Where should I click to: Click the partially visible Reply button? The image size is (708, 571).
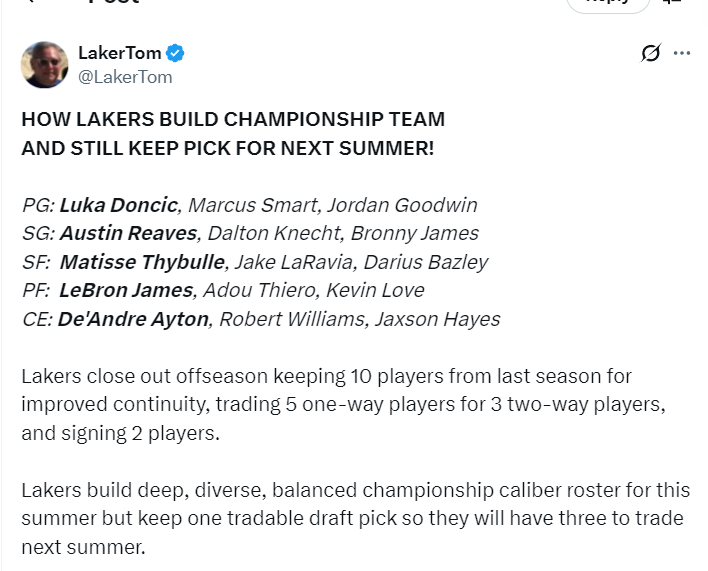(608, 4)
